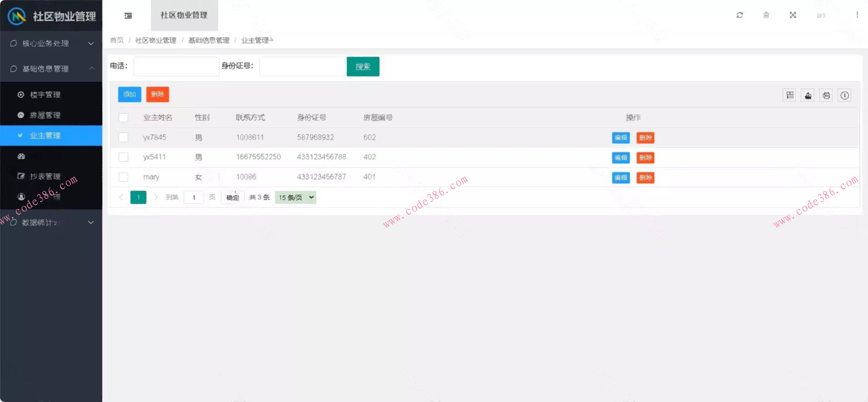The height and width of the screenshot is (402, 868).
Task: Click the 联系方式 column header
Action: pos(250,118)
